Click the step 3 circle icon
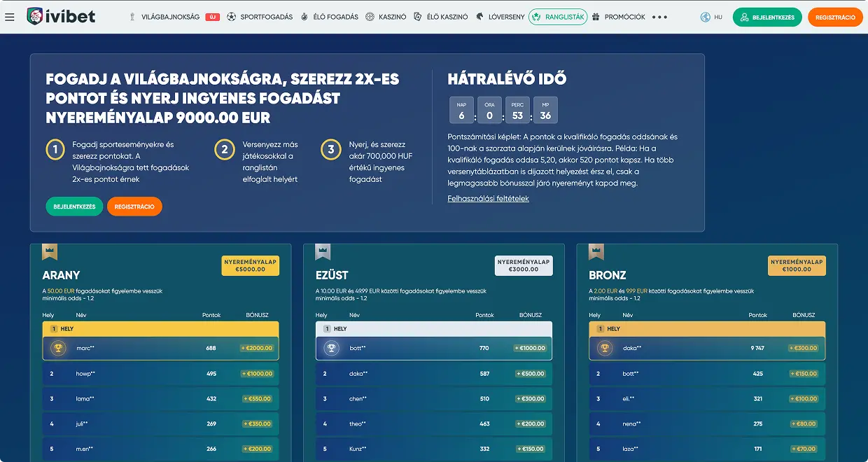868x462 pixels. (331, 150)
